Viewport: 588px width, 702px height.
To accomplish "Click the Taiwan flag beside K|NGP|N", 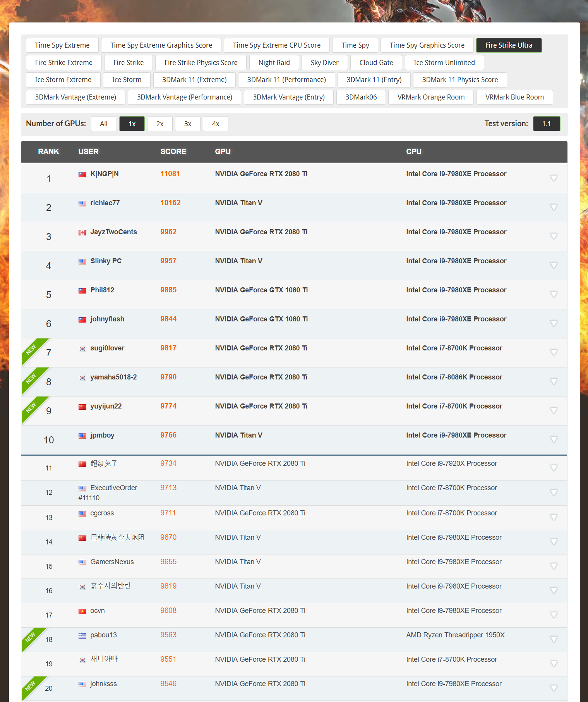I will point(82,175).
